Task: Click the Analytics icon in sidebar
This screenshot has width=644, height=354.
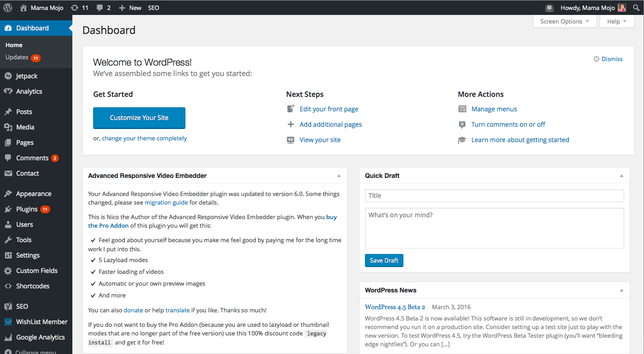Action: click(8, 91)
